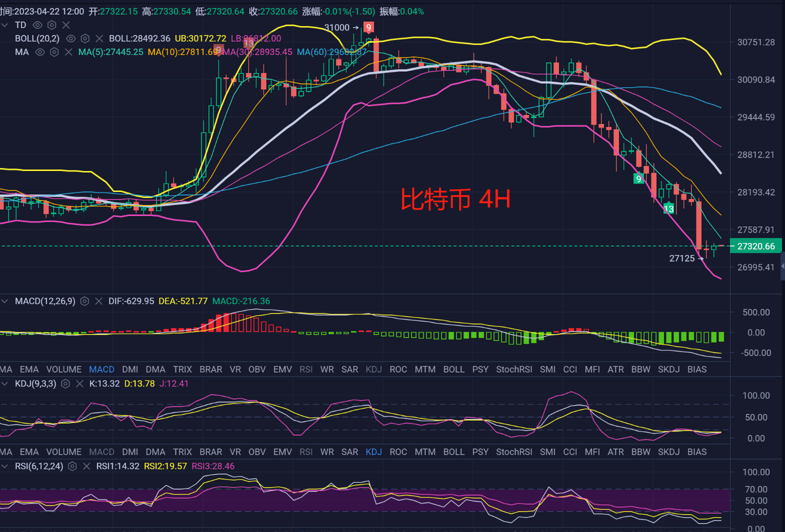This screenshot has height=532, width=785.
Task: Collapse the MACD panel chevron
Action: 5,301
